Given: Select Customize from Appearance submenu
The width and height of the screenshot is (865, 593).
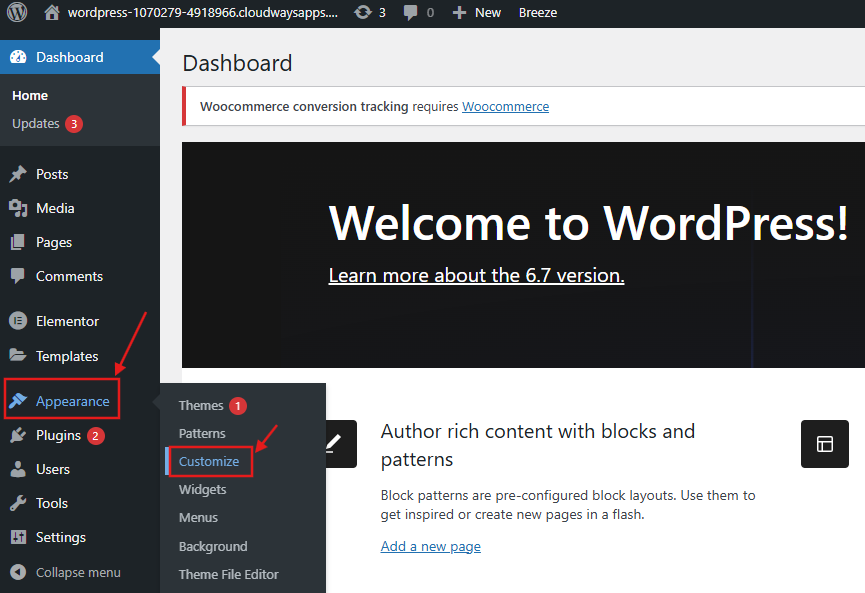Looking at the screenshot, I should click(x=209, y=461).
